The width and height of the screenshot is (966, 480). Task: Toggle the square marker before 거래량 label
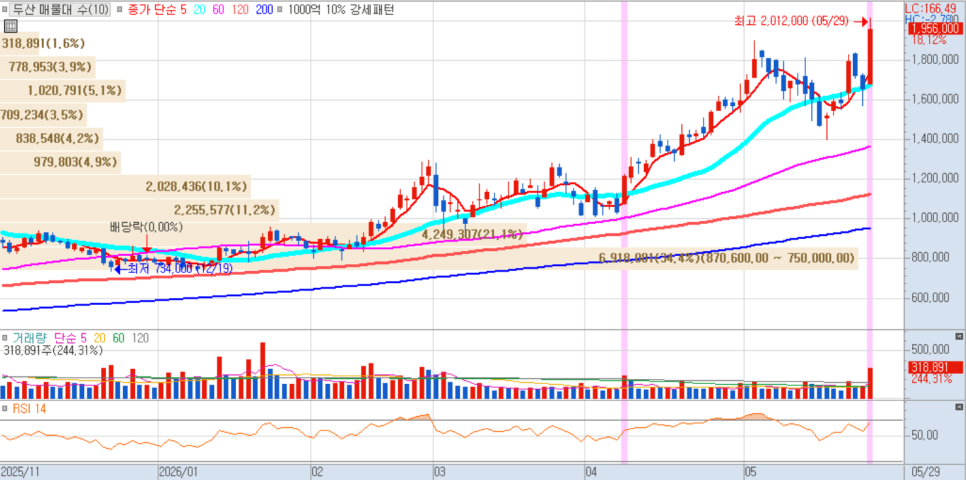[x=6, y=338]
